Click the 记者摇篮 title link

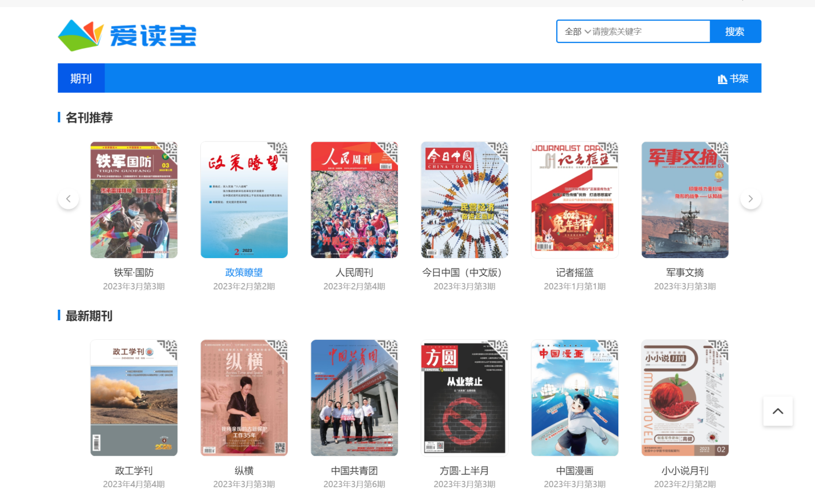pyautogui.click(x=574, y=273)
